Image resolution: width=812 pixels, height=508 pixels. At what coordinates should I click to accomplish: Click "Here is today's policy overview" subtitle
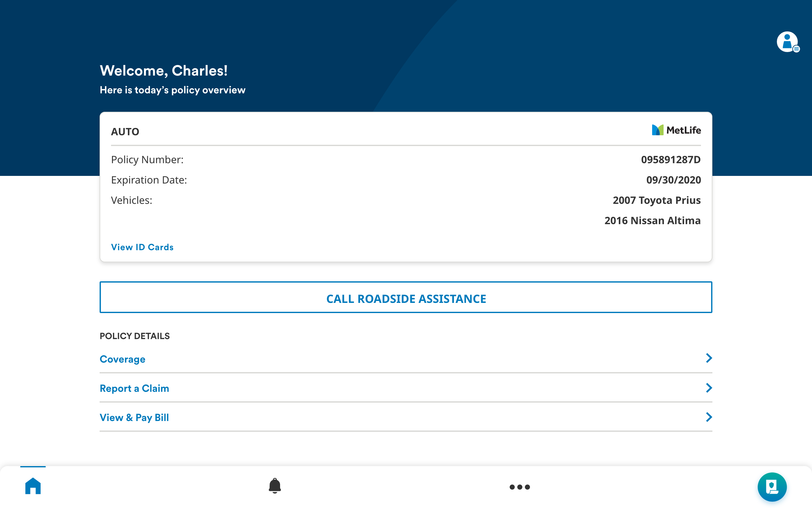pyautogui.click(x=173, y=90)
